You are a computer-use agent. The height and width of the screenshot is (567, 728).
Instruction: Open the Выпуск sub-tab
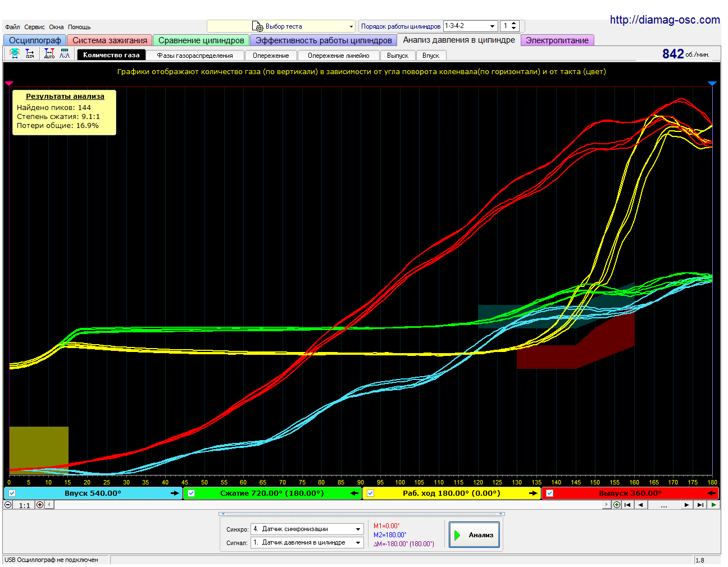point(398,56)
